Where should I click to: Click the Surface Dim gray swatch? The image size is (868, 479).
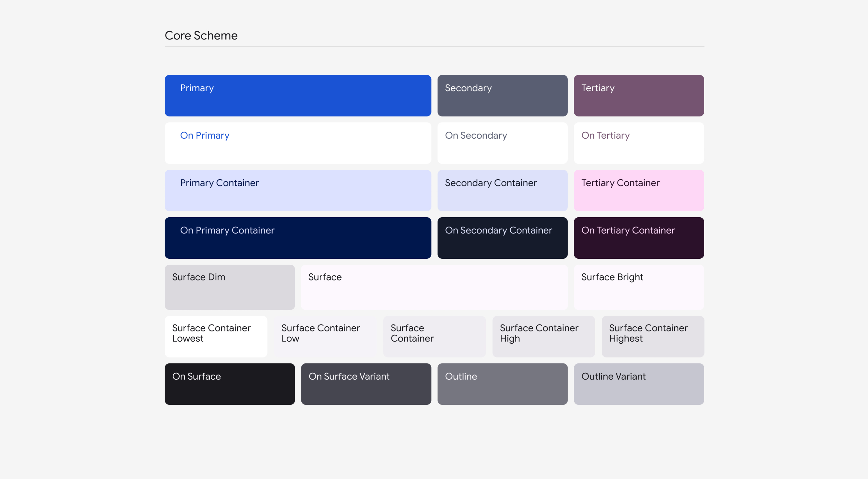point(230,287)
